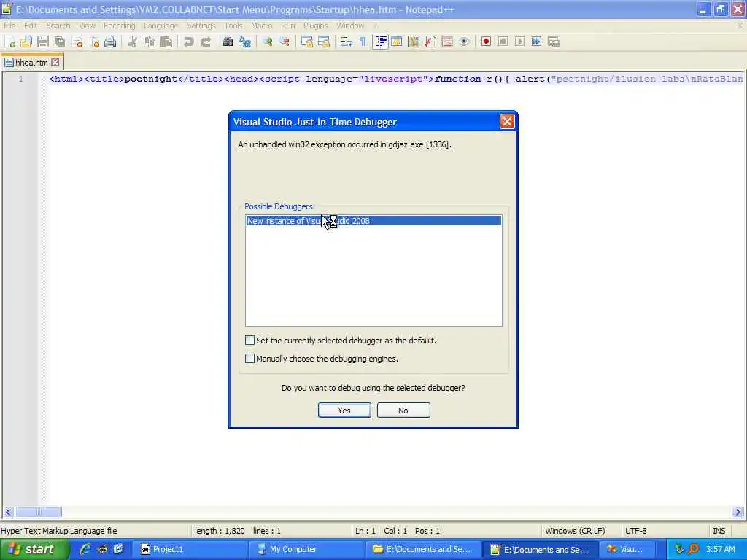Show all characters with pilcrow icon
This screenshot has height=560, width=747.
363,42
